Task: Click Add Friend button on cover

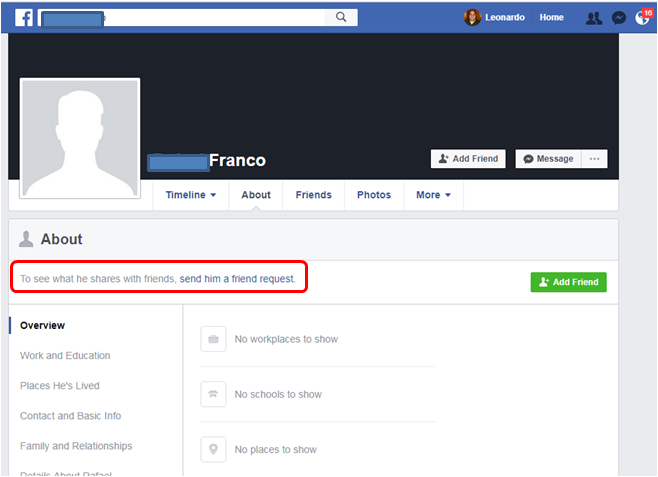Action: (x=468, y=159)
